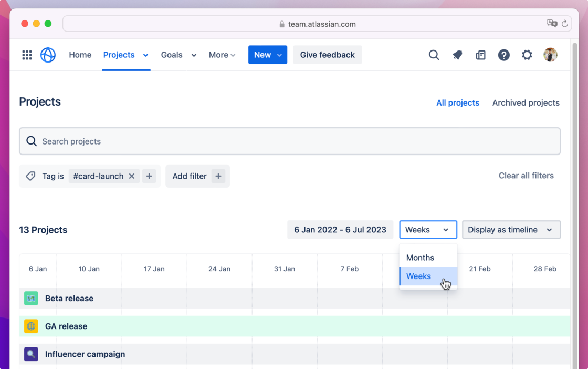Click the Atlassian home logo

48,55
